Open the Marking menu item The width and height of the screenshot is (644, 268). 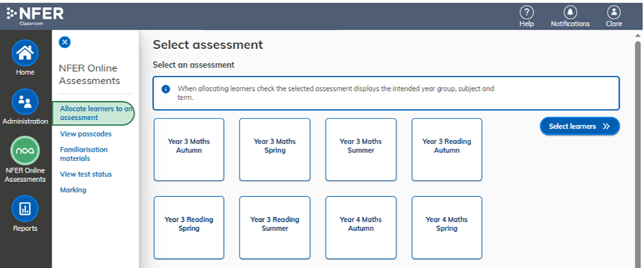pyautogui.click(x=73, y=190)
